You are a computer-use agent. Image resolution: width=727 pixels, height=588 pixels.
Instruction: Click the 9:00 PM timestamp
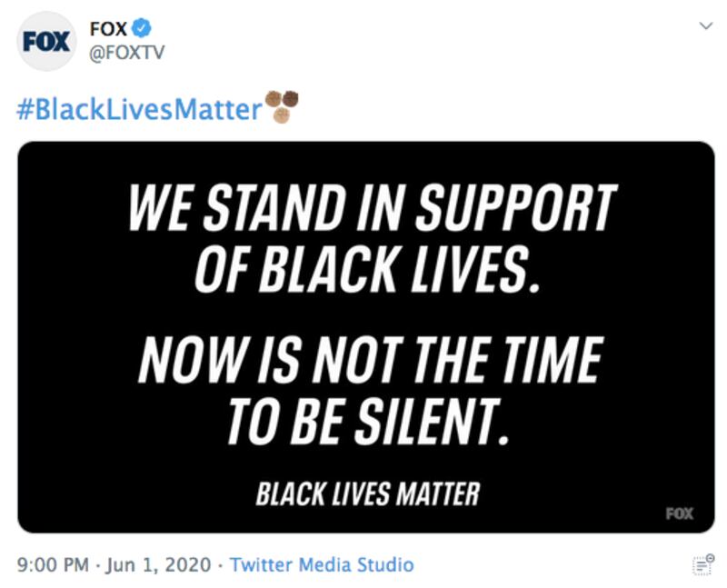click(54, 563)
